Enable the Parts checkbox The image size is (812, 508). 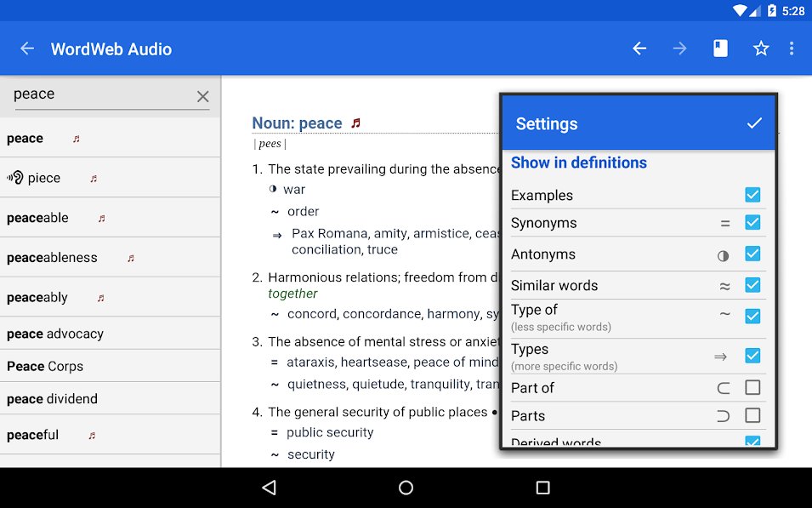752,415
